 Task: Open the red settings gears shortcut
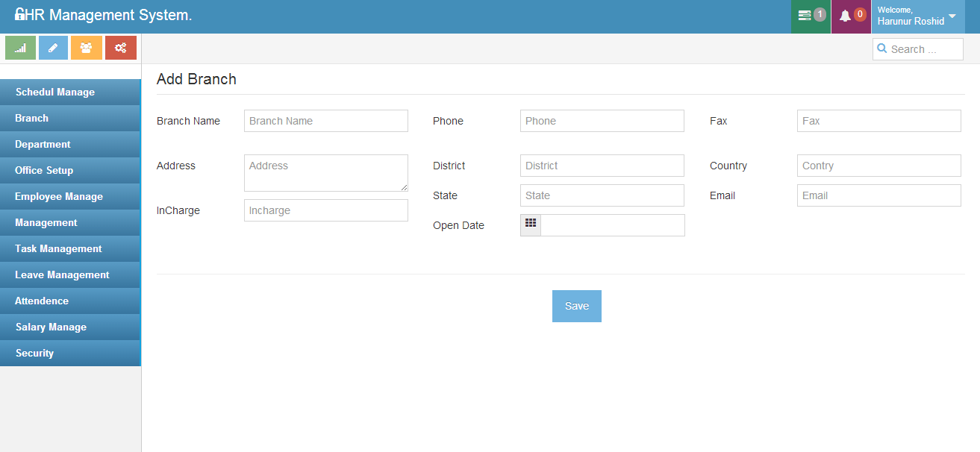120,48
